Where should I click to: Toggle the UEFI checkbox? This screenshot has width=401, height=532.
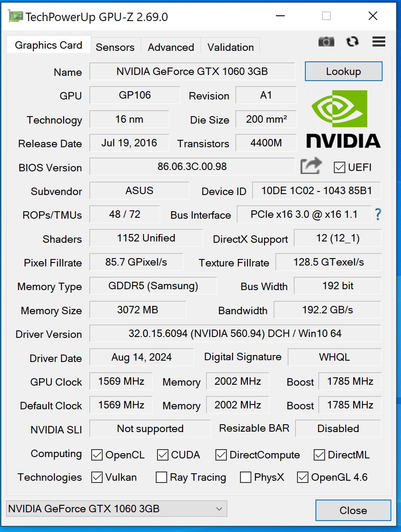tap(339, 167)
